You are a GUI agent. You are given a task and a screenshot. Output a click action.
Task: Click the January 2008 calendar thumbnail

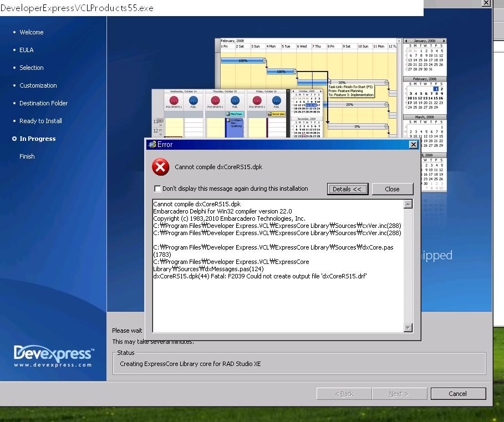coord(425,55)
